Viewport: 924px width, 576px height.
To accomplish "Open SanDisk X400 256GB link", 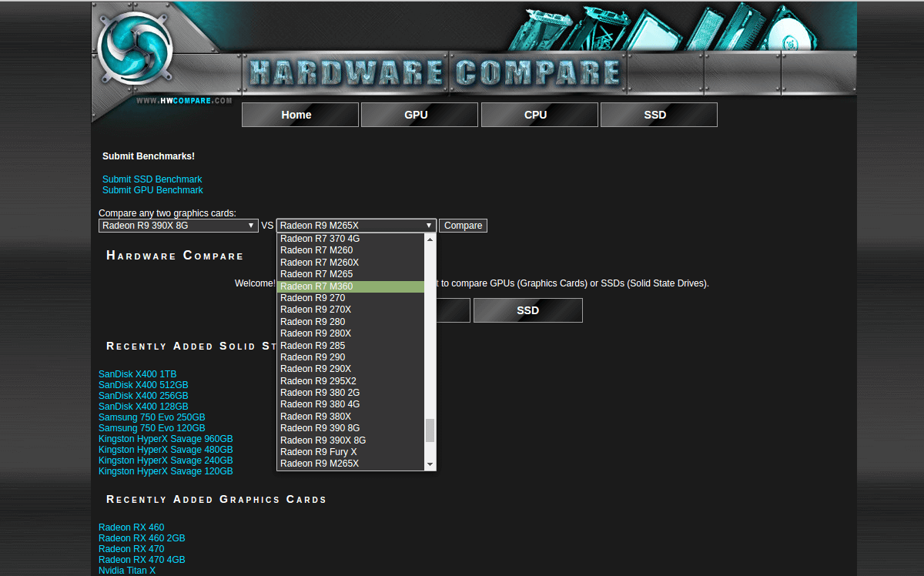I will click(143, 396).
